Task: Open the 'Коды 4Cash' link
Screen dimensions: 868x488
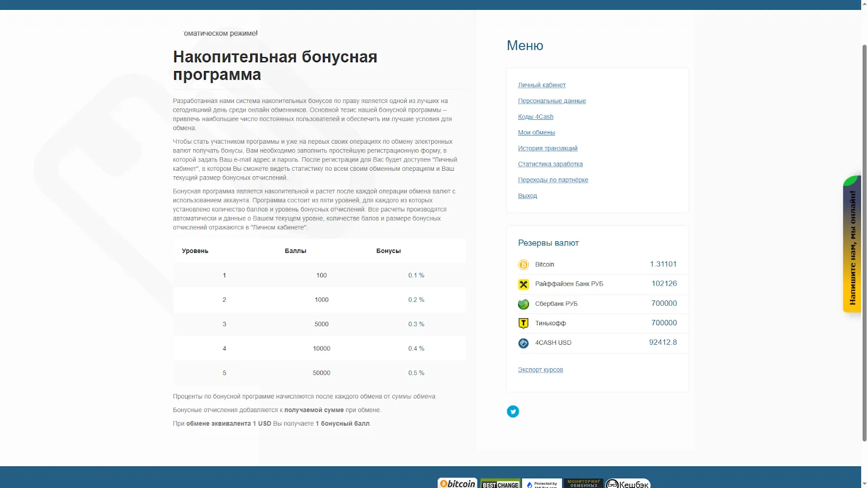Action: [535, 117]
